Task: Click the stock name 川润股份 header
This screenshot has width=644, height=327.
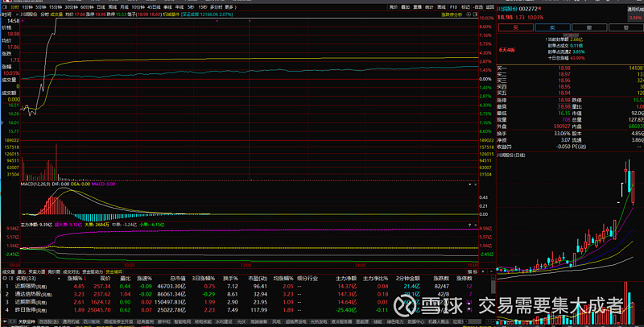Action: coord(507,9)
